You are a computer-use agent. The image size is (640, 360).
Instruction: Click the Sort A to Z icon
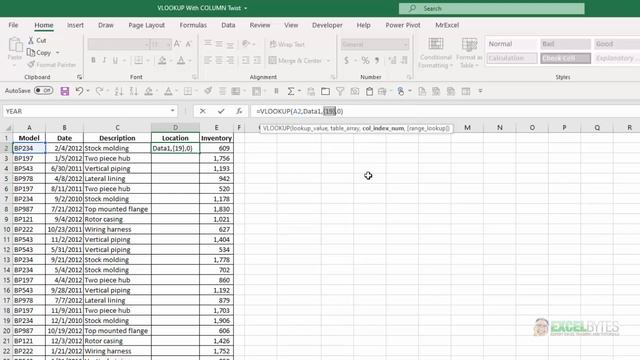(118, 91)
